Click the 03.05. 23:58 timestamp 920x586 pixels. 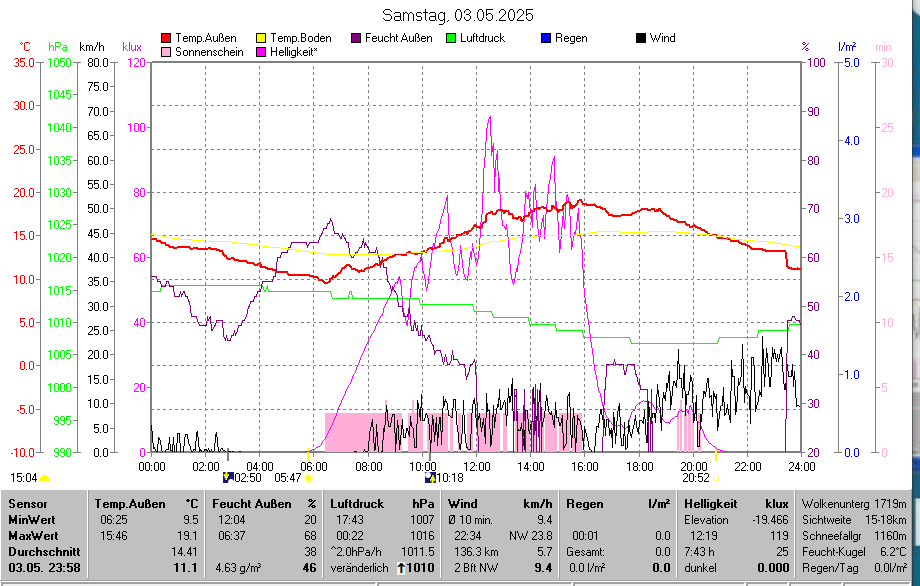click(x=44, y=568)
